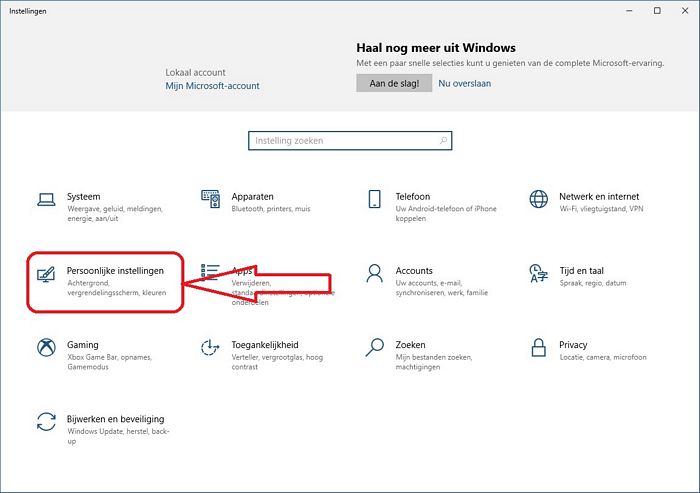
Task: Click the 'Haal nog meer uit Windows' heading
Action: point(436,48)
